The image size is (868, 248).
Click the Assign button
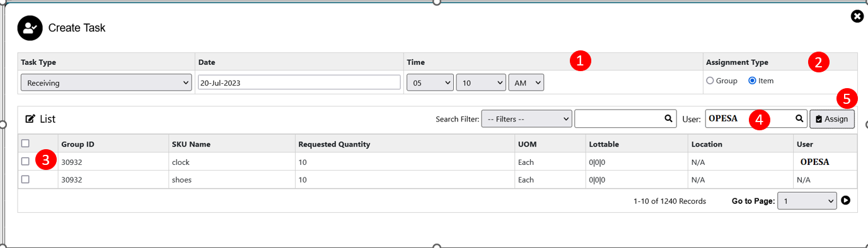(832, 118)
